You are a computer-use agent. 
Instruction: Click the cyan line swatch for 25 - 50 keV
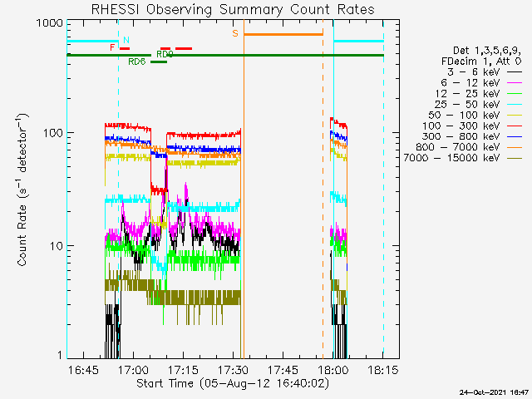click(x=515, y=104)
